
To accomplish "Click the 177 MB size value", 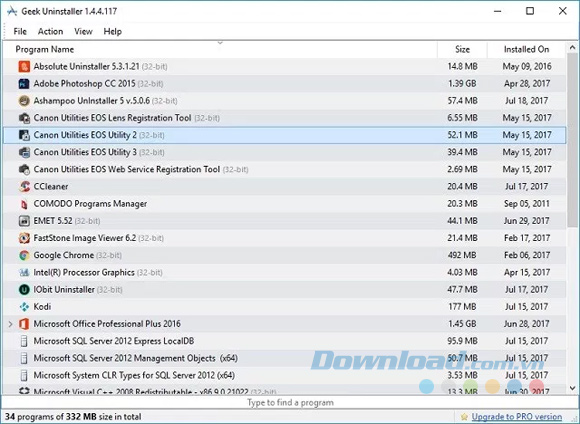I will 462,307.
